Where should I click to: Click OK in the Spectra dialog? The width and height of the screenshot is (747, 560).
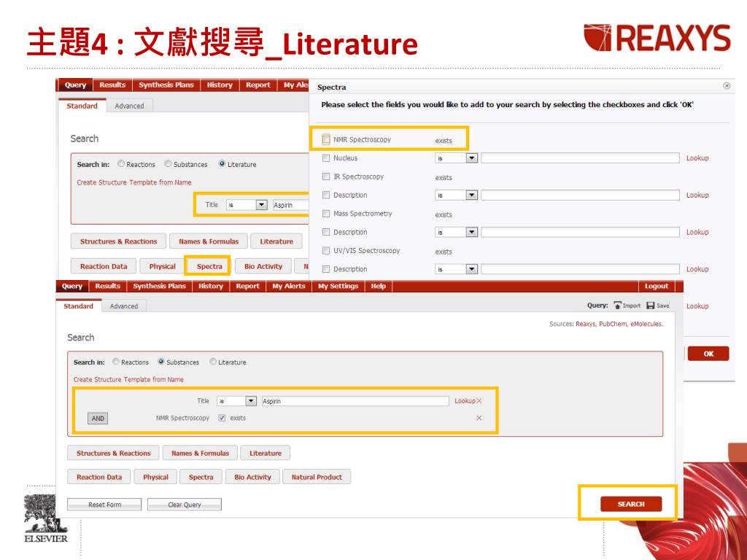click(708, 354)
